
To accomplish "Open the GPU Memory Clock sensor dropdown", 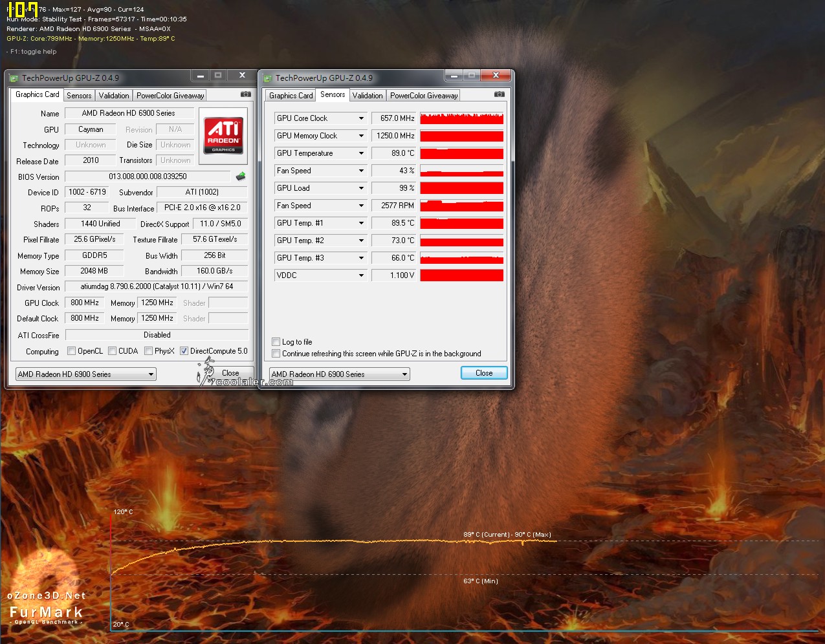I will [x=361, y=136].
